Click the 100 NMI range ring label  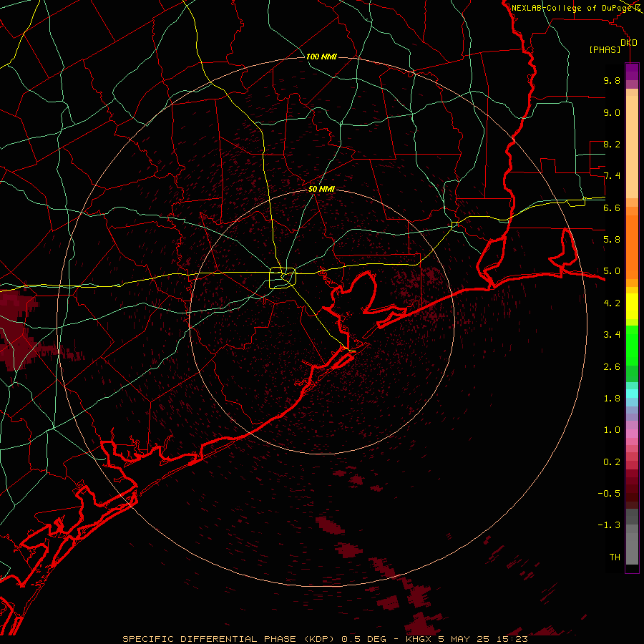pyautogui.click(x=321, y=57)
